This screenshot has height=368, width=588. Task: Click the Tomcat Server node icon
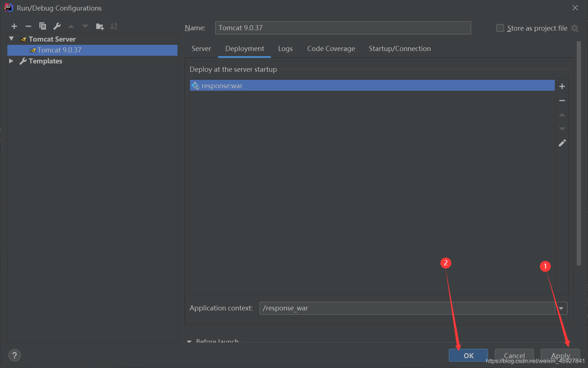tap(23, 39)
